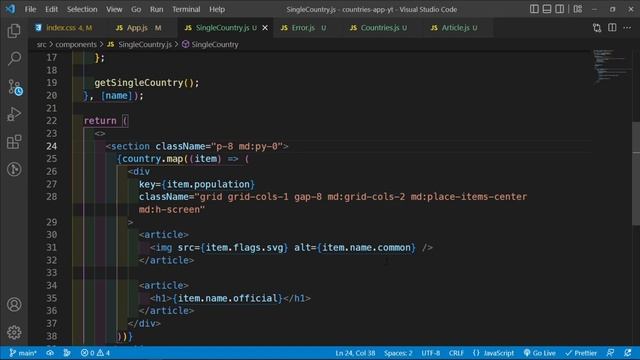Open the Extensions view

[x=14, y=142]
